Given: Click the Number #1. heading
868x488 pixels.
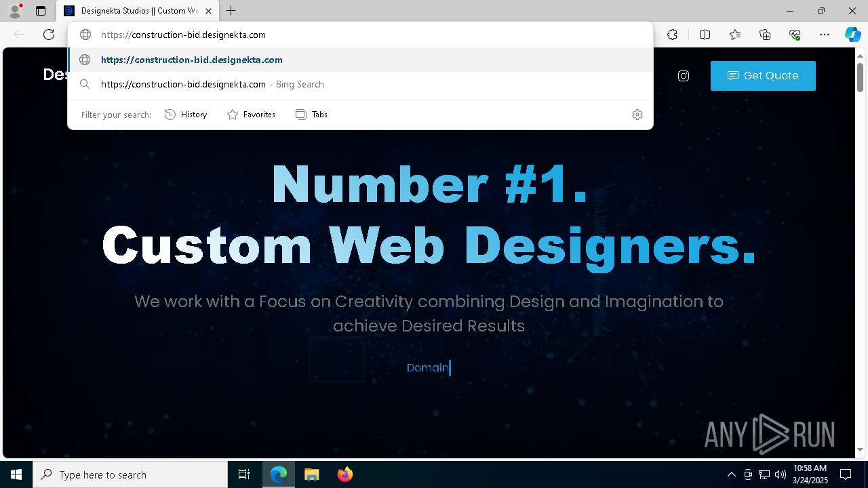Looking at the screenshot, I should click(429, 184).
